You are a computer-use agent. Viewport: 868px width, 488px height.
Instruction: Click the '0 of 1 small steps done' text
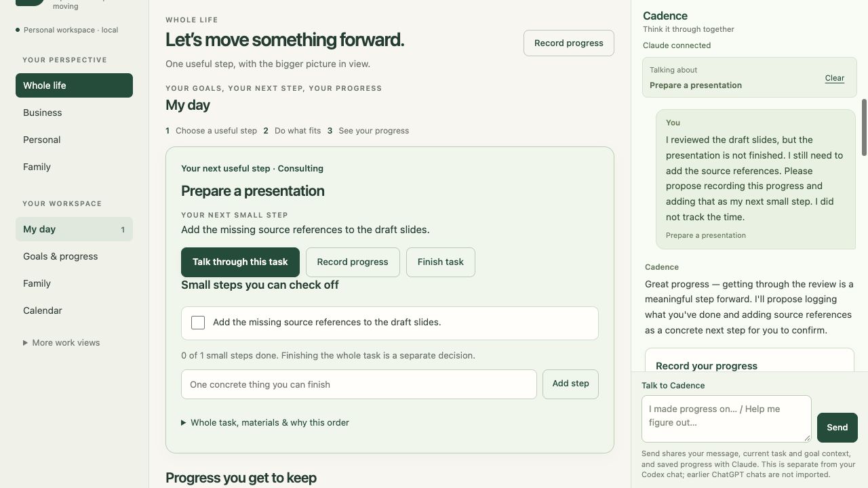tap(328, 356)
